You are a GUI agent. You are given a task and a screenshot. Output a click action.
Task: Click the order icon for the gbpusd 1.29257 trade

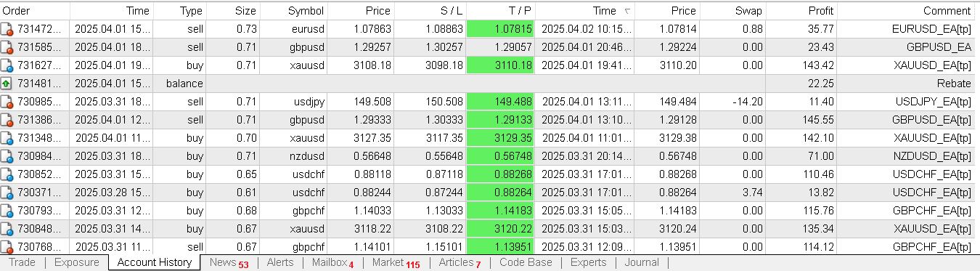(7, 47)
